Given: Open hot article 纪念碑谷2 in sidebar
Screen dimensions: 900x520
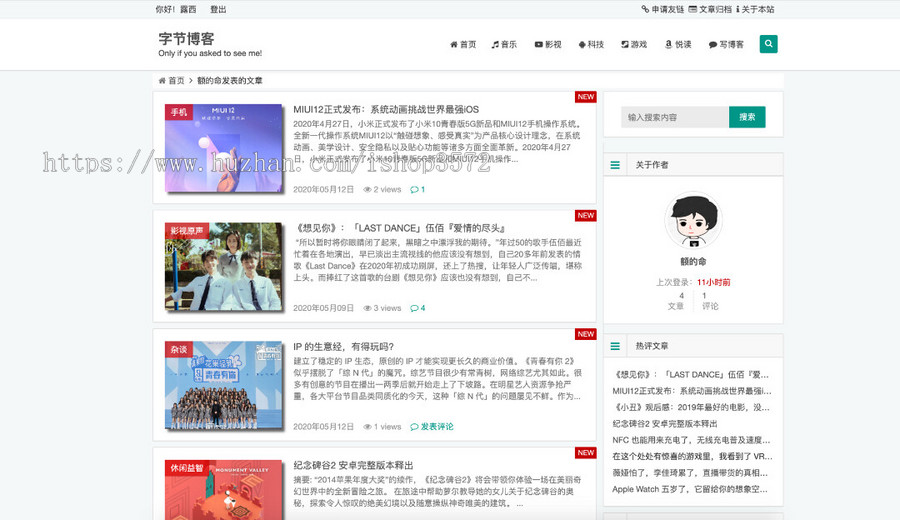Looking at the screenshot, I should pos(665,424).
